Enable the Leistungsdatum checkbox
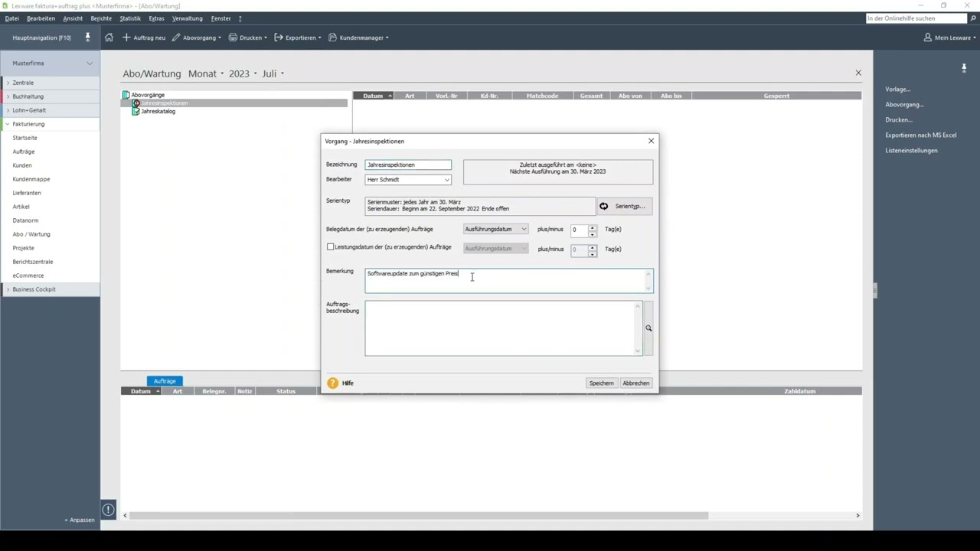 pyautogui.click(x=331, y=247)
